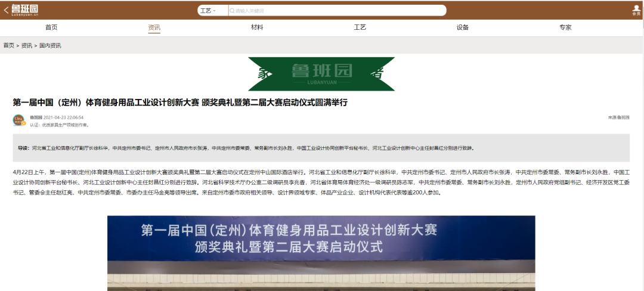Click the green 鲁班园 banner image
Image resolution: width=644 pixels, height=291 pixels.
click(x=321, y=74)
